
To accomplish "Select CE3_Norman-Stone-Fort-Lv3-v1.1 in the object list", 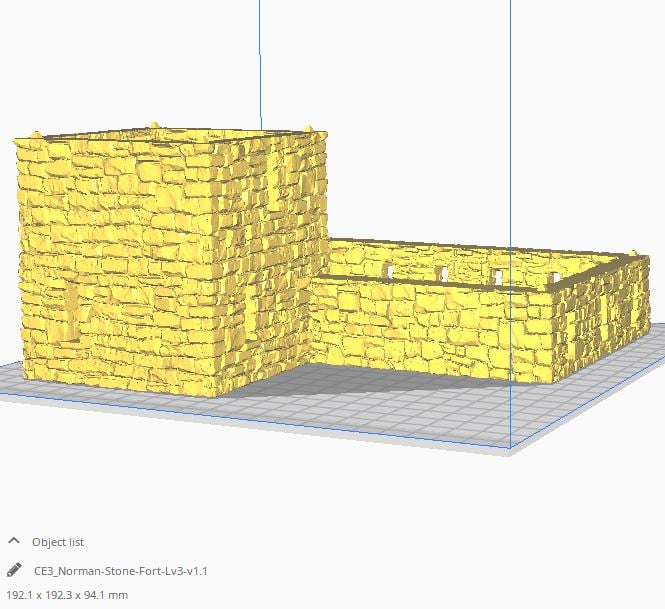I will 120,571.
